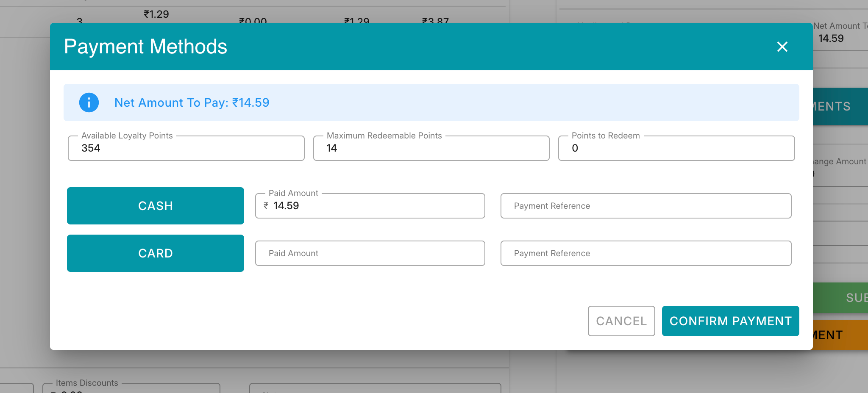Click CONFIRM PAYMENT button
The height and width of the screenshot is (393, 868).
pos(731,321)
